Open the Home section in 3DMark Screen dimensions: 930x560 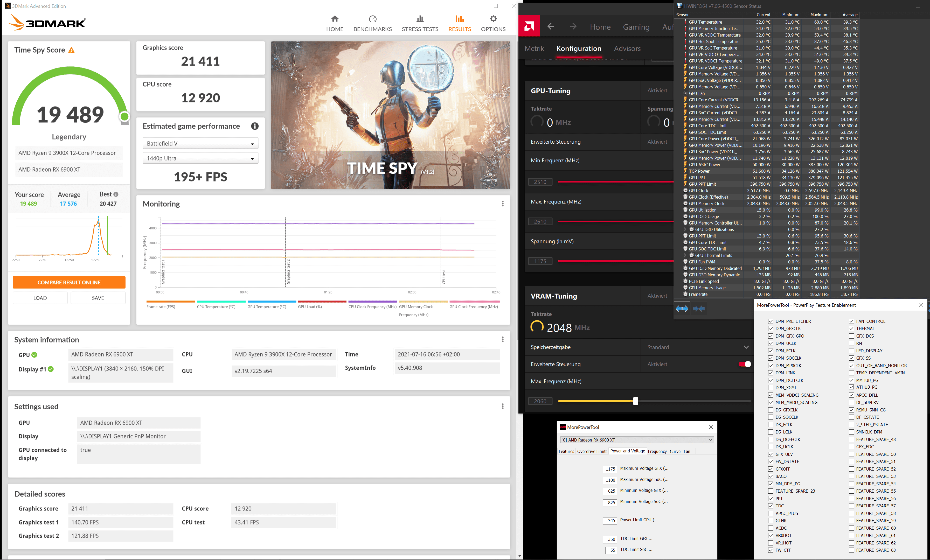(x=334, y=23)
